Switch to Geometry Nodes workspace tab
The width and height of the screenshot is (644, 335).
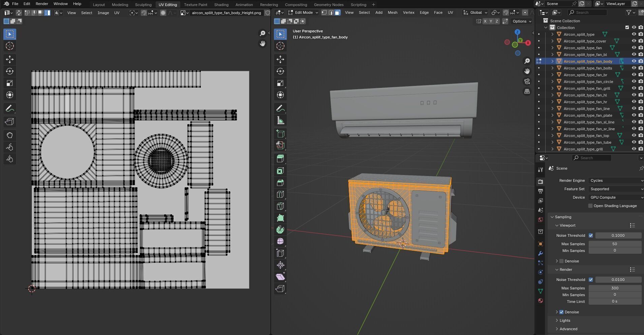329,5
